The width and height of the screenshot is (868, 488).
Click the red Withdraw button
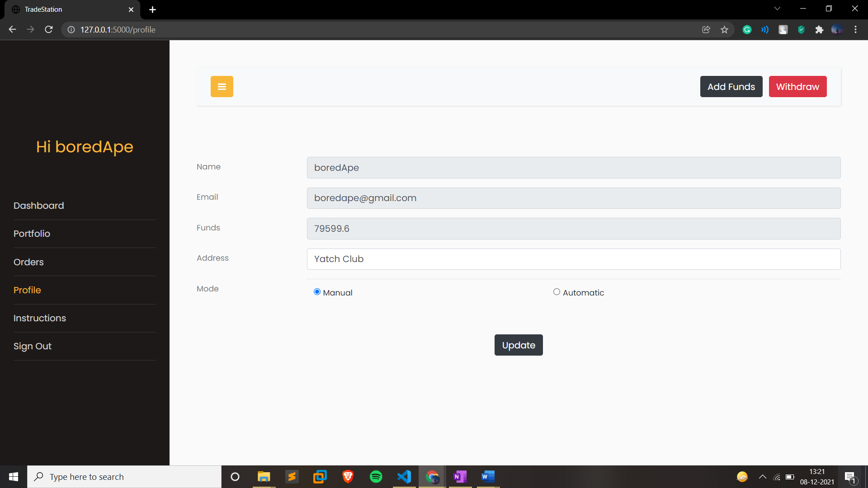coord(797,86)
